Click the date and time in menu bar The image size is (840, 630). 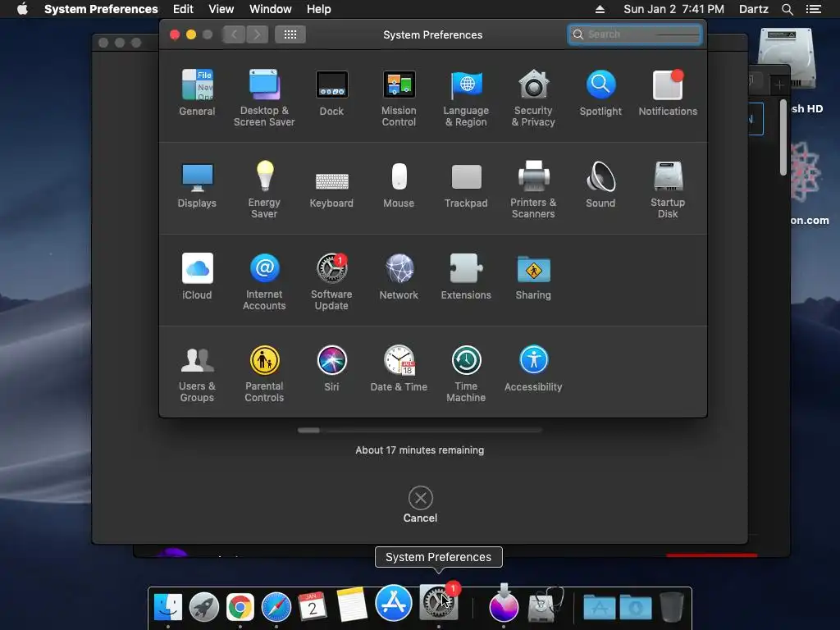[x=674, y=9]
